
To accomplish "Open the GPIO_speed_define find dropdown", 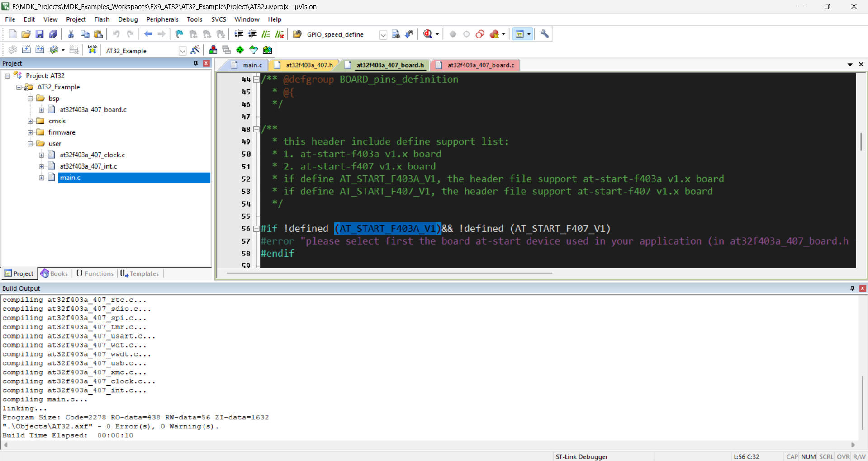I will (x=383, y=35).
